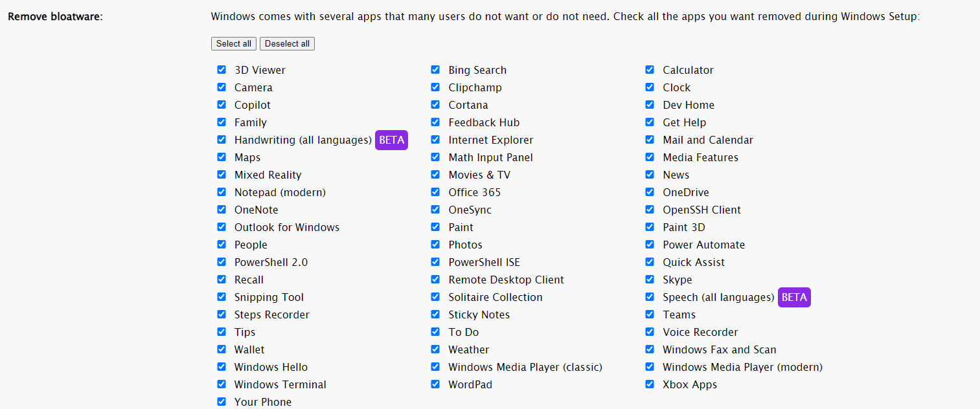Image resolution: width=980 pixels, height=409 pixels.
Task: Uncheck the Cortana checkbox
Action: pyautogui.click(x=435, y=105)
